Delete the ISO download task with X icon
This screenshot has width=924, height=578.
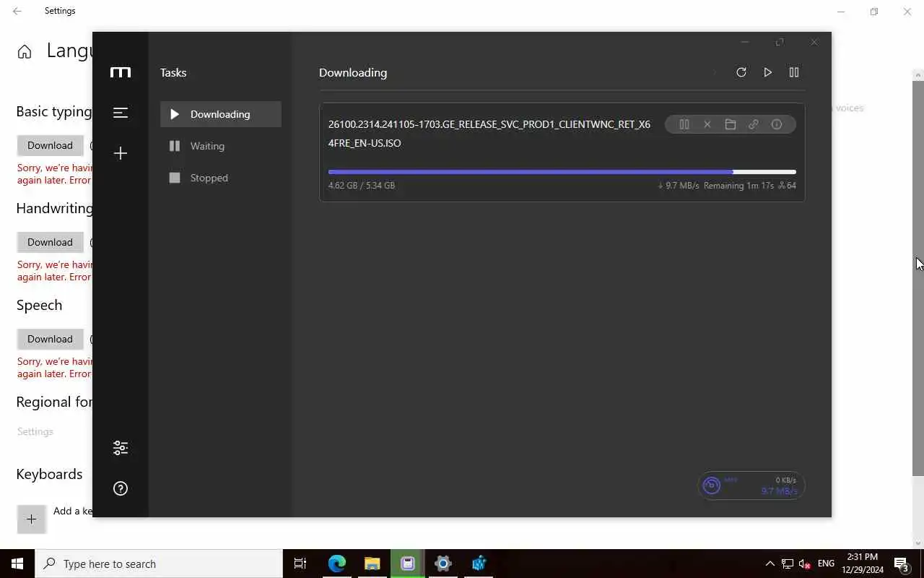click(707, 124)
